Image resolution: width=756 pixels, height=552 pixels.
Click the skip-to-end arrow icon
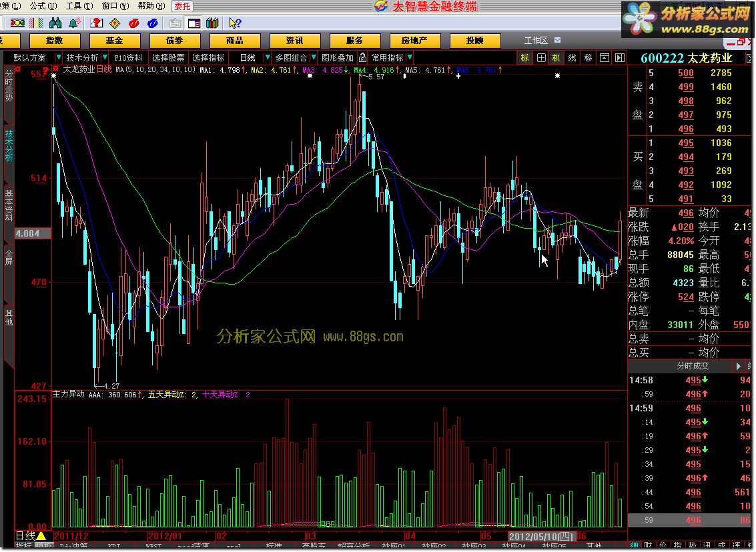coord(620,58)
